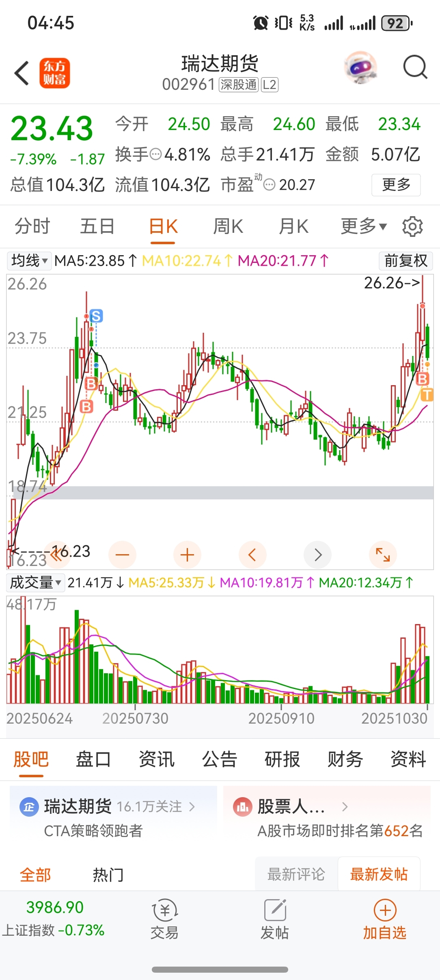Tap the current price 23.43

[x=52, y=129]
